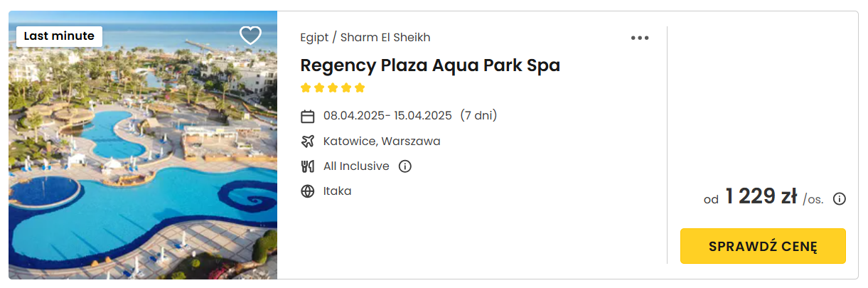Open the three-dots more options menu
868x288 pixels.
click(640, 38)
